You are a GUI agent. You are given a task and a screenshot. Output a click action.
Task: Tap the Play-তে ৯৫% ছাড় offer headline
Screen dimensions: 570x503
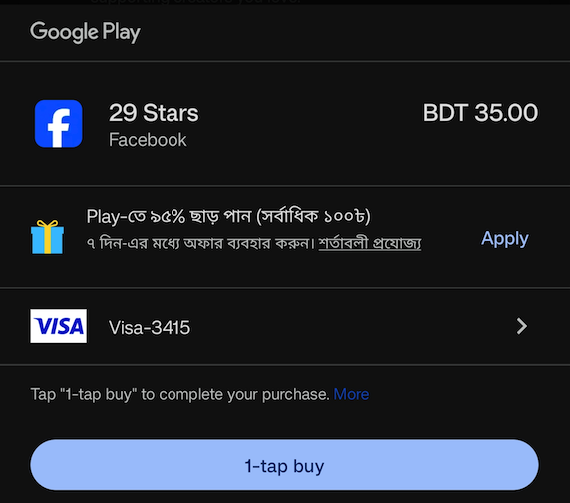point(228,216)
